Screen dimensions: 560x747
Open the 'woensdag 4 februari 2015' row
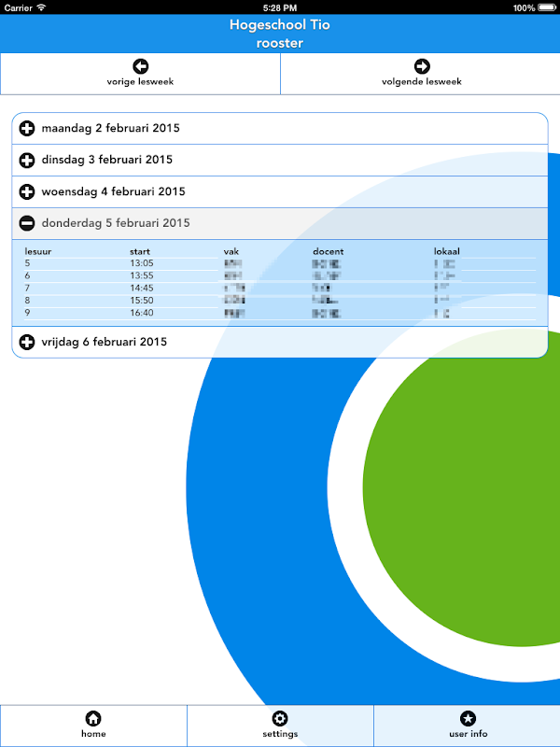[x=280, y=191]
